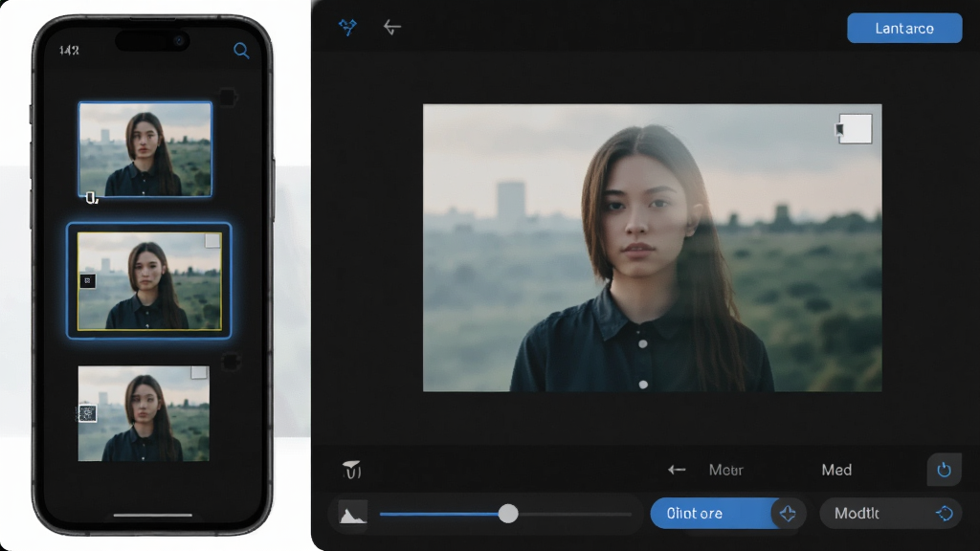Screen dimensions: 980x551
Task: Click the adjustment slider handle
Action: (x=508, y=514)
